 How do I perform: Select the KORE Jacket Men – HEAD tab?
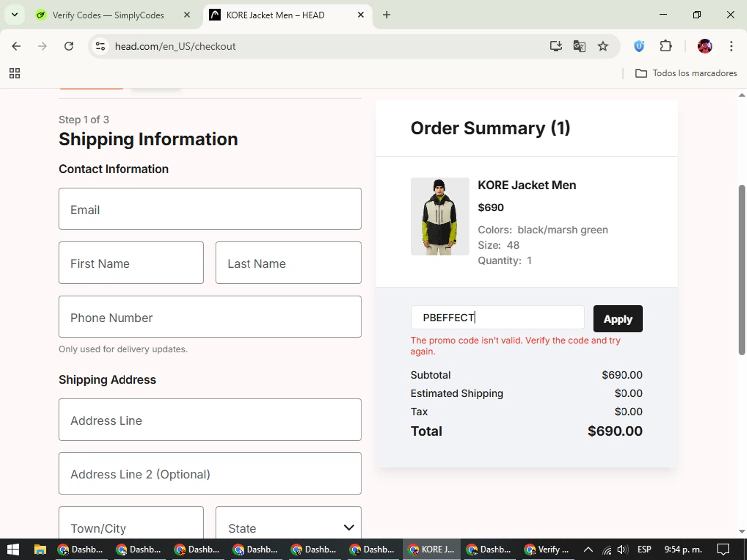click(x=275, y=15)
